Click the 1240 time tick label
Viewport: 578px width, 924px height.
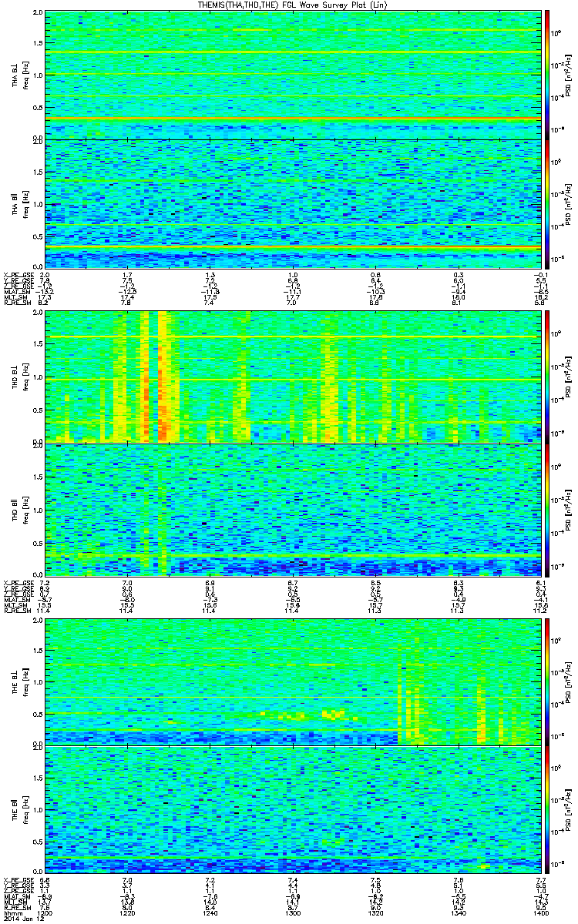pos(210,913)
